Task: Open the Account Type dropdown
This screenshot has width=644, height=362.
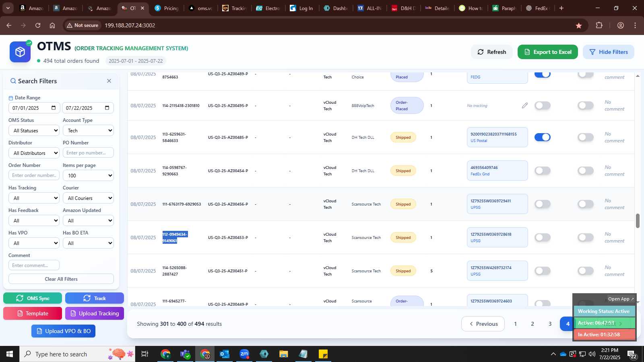Action: pyautogui.click(x=88, y=130)
